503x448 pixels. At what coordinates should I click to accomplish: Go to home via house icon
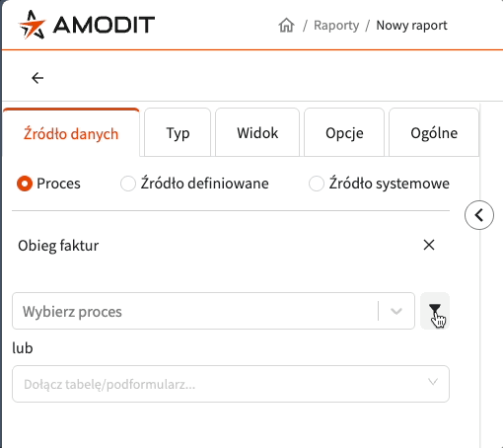tap(286, 26)
